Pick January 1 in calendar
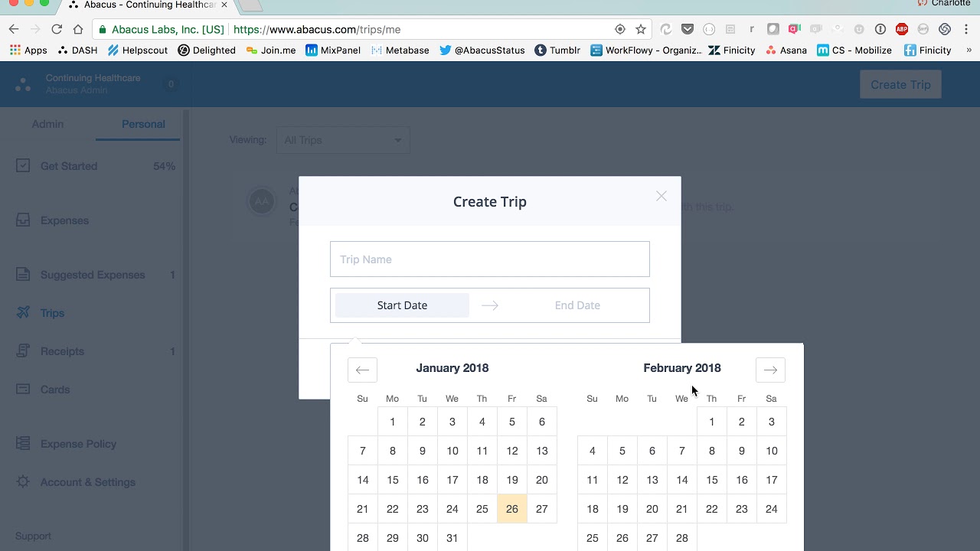The width and height of the screenshot is (980, 551). (x=393, y=422)
